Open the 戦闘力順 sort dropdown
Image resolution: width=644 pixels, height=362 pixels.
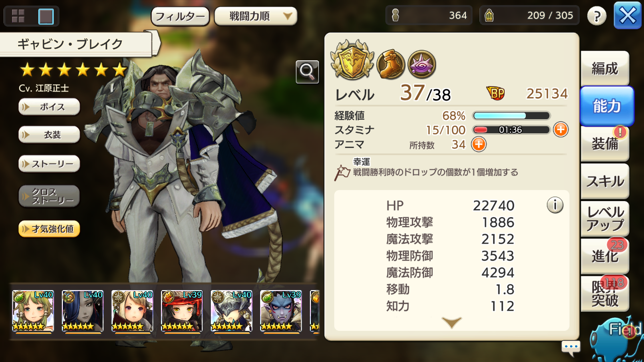pyautogui.click(x=256, y=16)
